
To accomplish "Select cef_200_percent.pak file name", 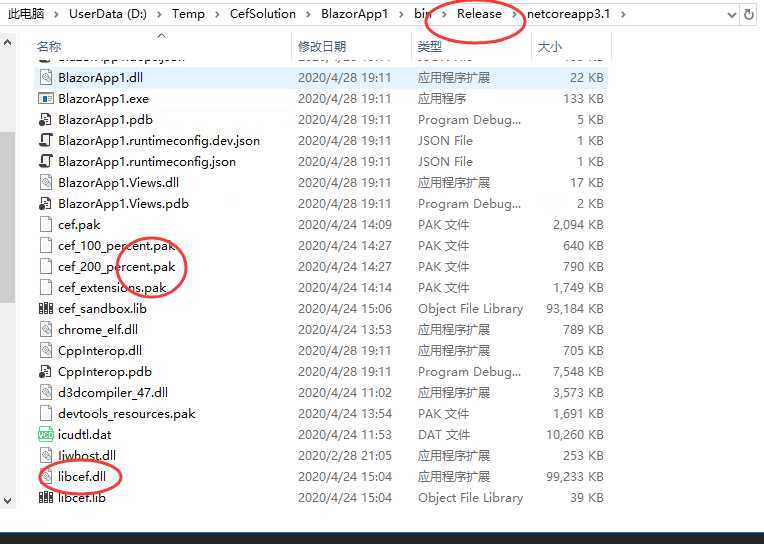I will (x=116, y=267).
